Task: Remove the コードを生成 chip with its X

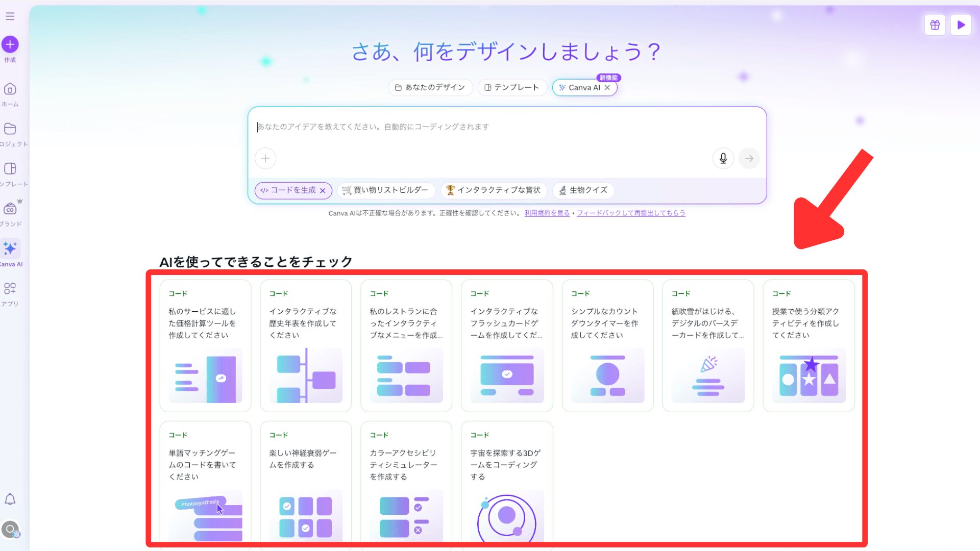Action: pos(323,191)
